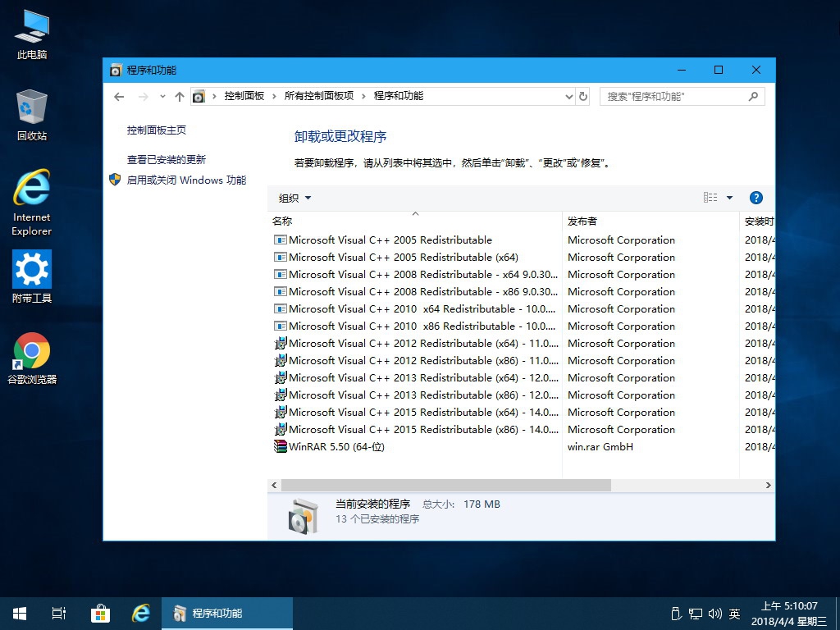Go up one level with the up arrow
Image resolution: width=840 pixels, height=630 pixels.
pyautogui.click(x=180, y=97)
